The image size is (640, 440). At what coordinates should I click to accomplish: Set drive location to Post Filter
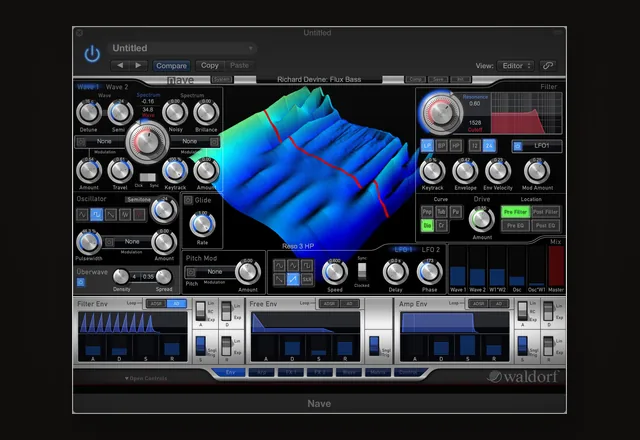546,212
